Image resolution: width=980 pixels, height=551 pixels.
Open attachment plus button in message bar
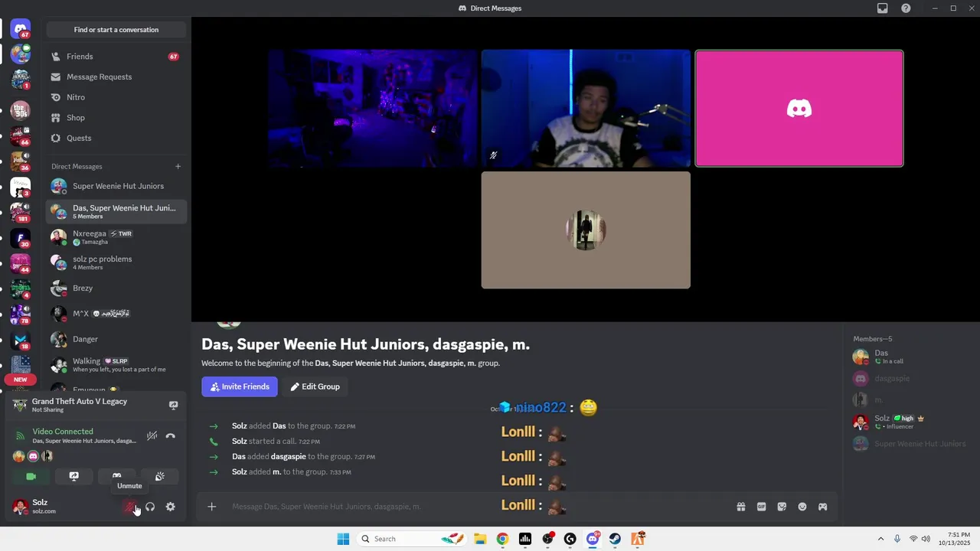pos(212,507)
